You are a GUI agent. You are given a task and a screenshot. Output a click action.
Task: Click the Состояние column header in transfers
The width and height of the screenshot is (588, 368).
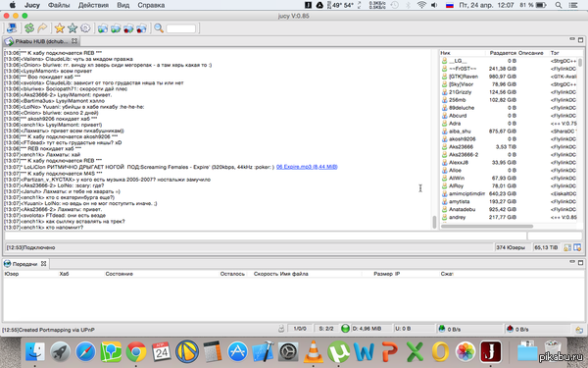pyautogui.click(x=119, y=274)
